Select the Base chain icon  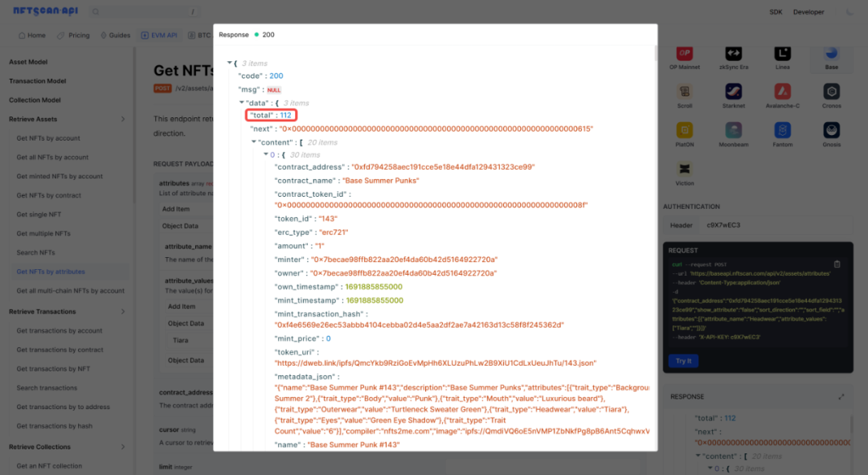[x=831, y=55]
